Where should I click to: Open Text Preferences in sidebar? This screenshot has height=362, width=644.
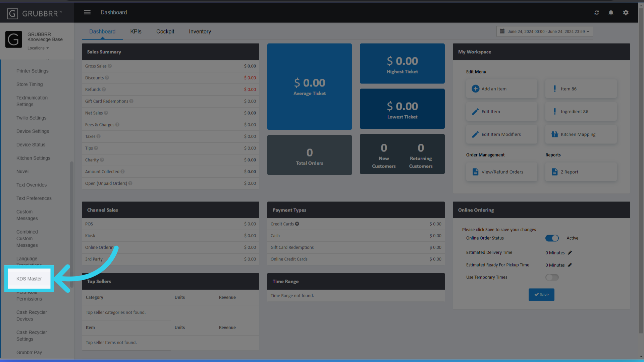[x=34, y=198]
